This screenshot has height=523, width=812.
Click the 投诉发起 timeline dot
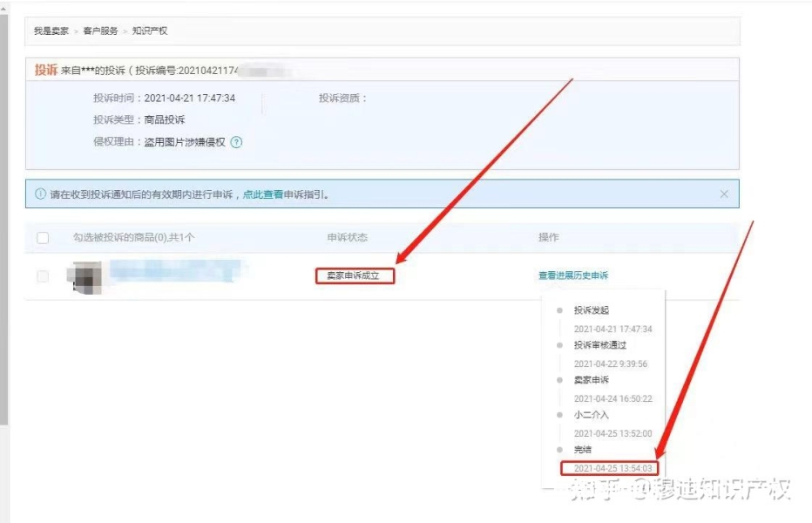click(559, 310)
